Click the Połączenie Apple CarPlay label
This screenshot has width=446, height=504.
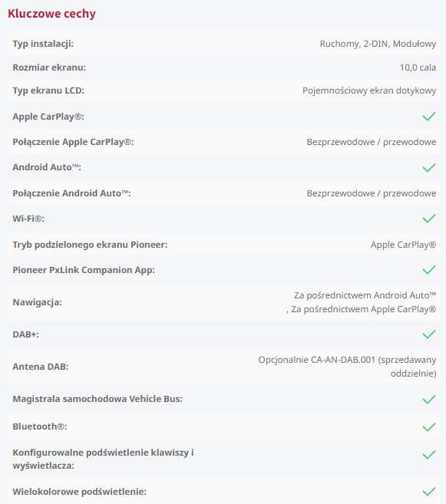(x=73, y=142)
